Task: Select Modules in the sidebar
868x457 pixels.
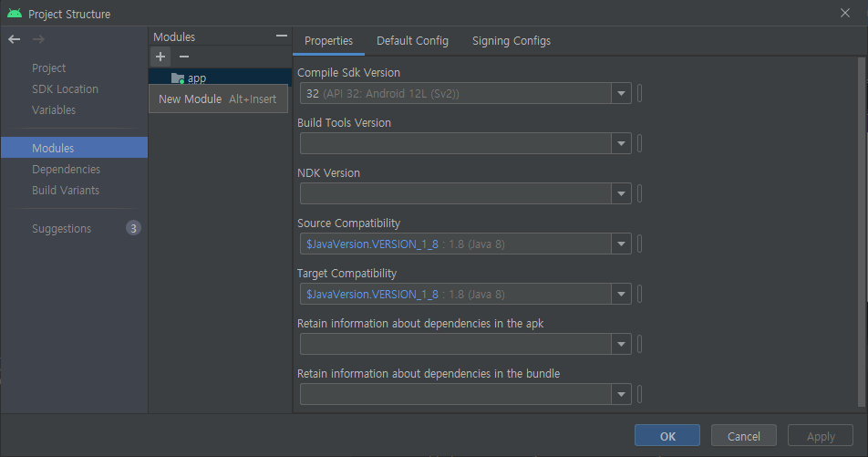Action: (74, 148)
